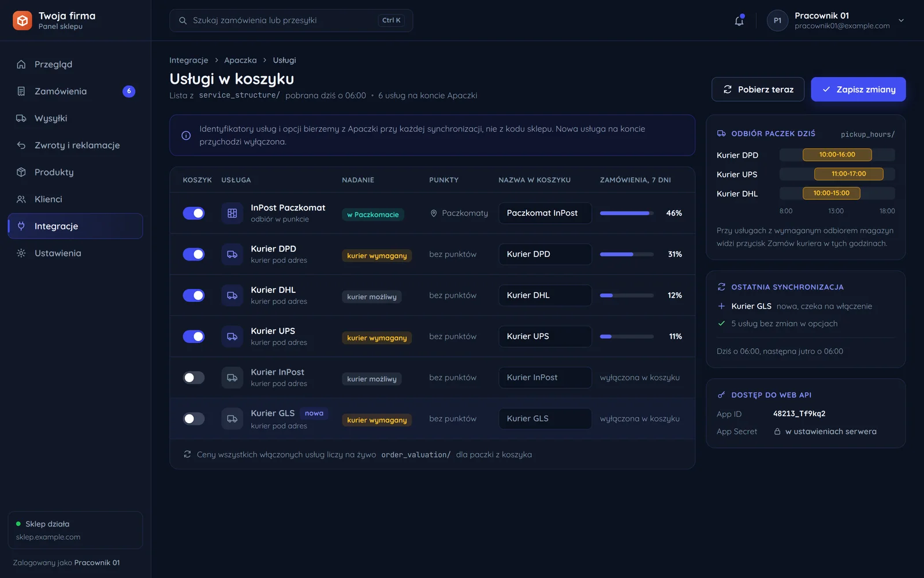Click the App Secret lock icon
Screen dimensions: 924x578
[777, 431]
